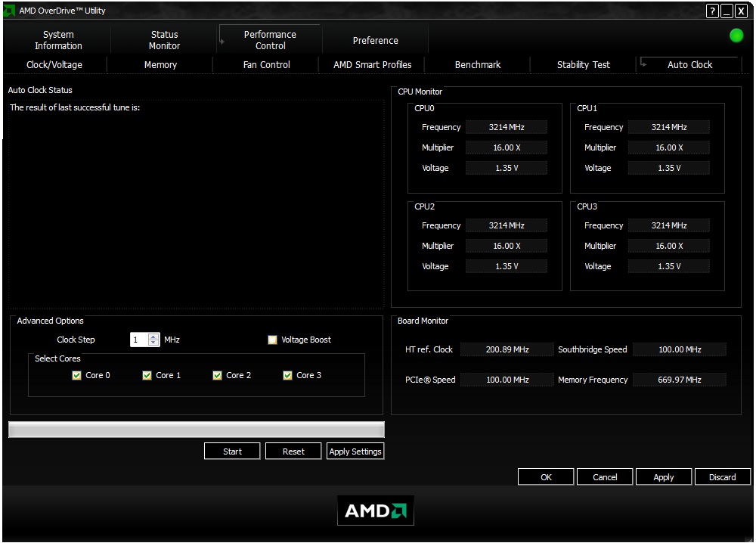The image size is (756, 543).
Task: Click the green status indicator light
Action: (736, 36)
